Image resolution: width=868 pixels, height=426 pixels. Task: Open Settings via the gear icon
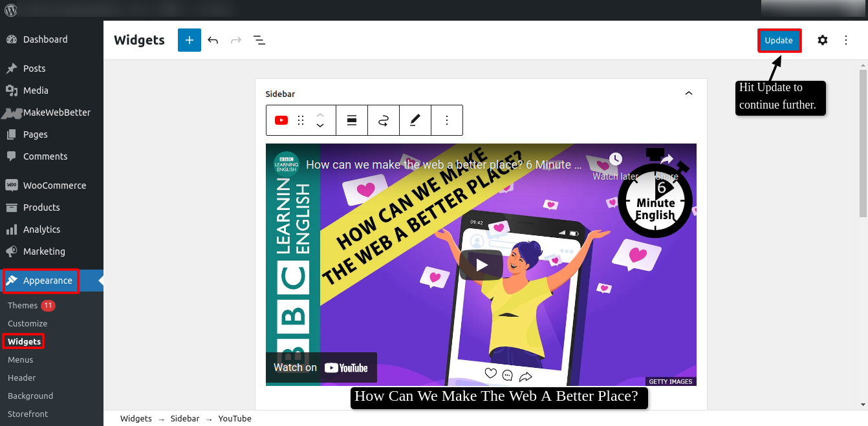(x=822, y=39)
